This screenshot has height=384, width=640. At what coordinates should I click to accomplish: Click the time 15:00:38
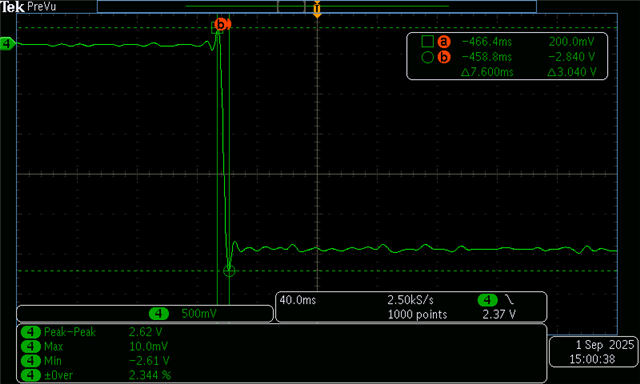592,359
